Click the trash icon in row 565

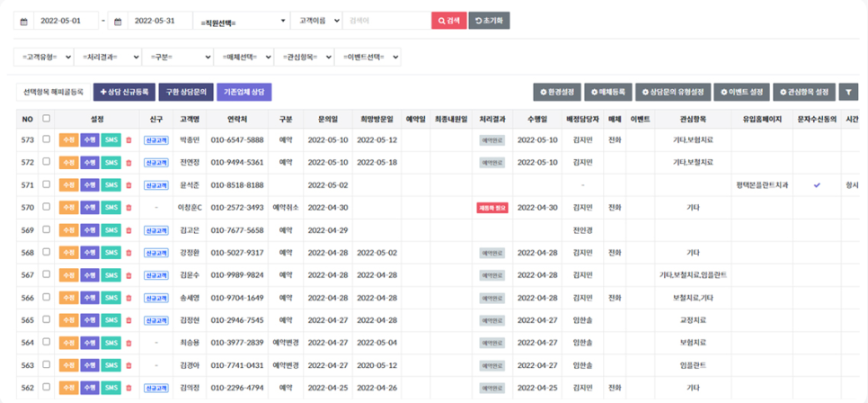128,320
